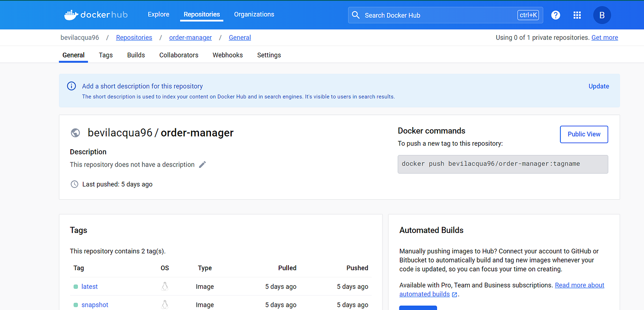Open the Collaborators tab
This screenshot has width=644, height=310.
pos(179,55)
